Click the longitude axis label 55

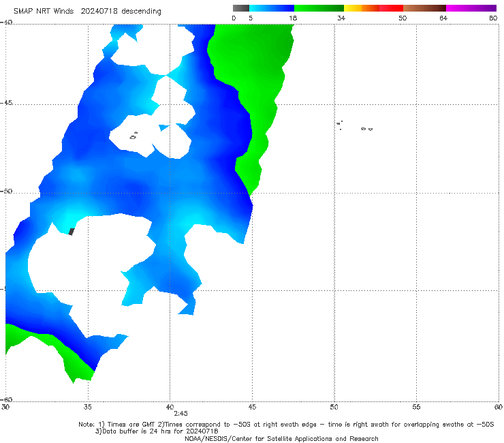point(416,407)
